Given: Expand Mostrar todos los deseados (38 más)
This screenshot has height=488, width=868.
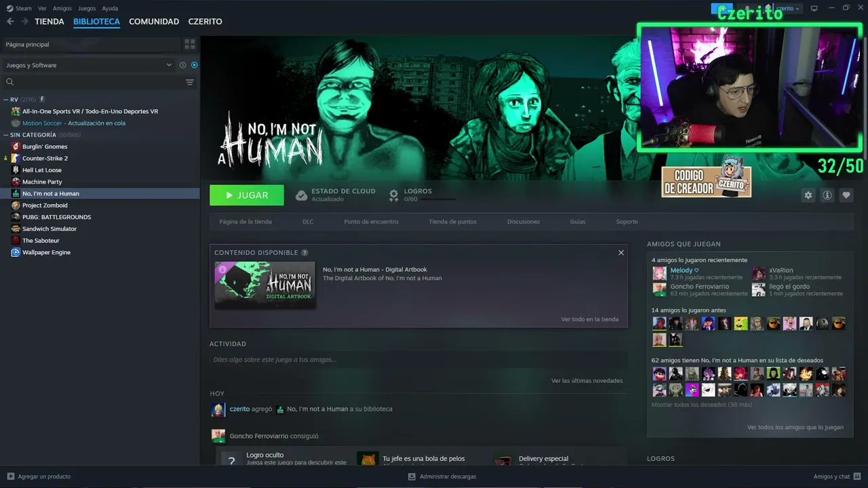Looking at the screenshot, I should [x=702, y=405].
